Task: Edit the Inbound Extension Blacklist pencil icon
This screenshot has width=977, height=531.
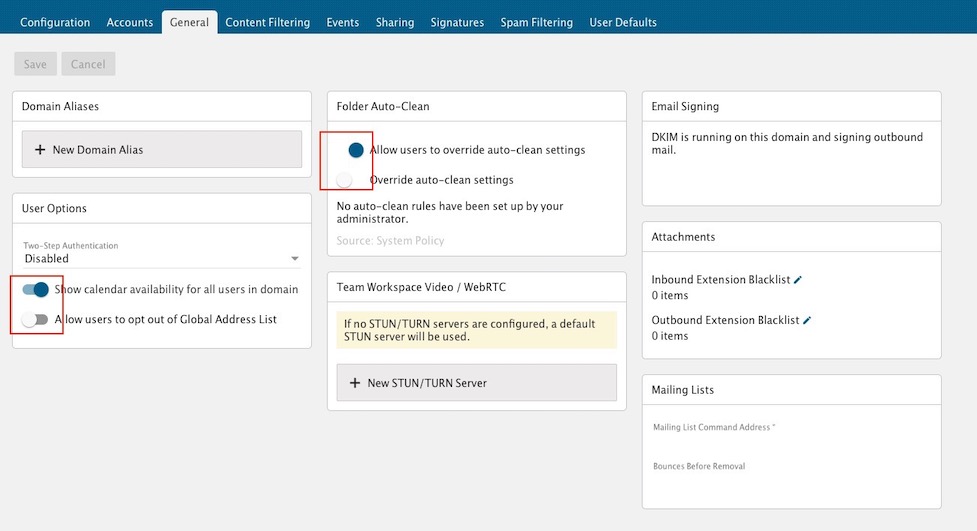Action: click(798, 280)
